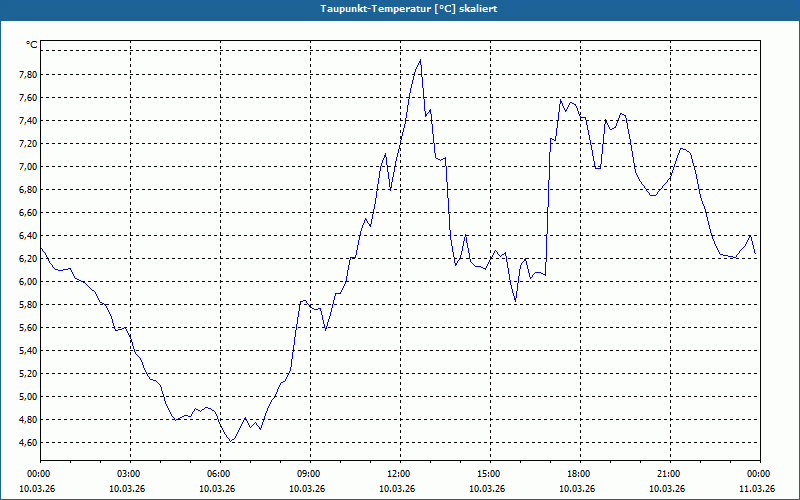Viewport: 800px width, 500px height.
Task: Click the °C unit label on the y-axis
Action: click(31, 45)
